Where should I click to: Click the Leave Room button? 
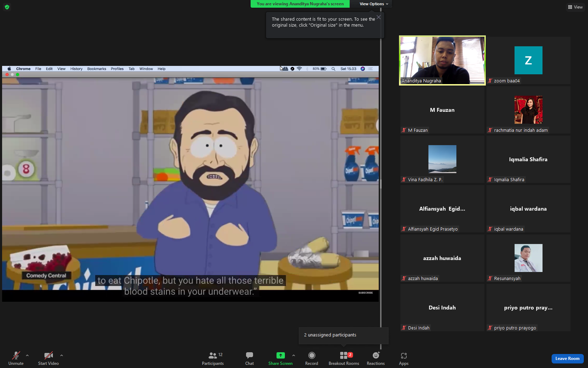(567, 359)
